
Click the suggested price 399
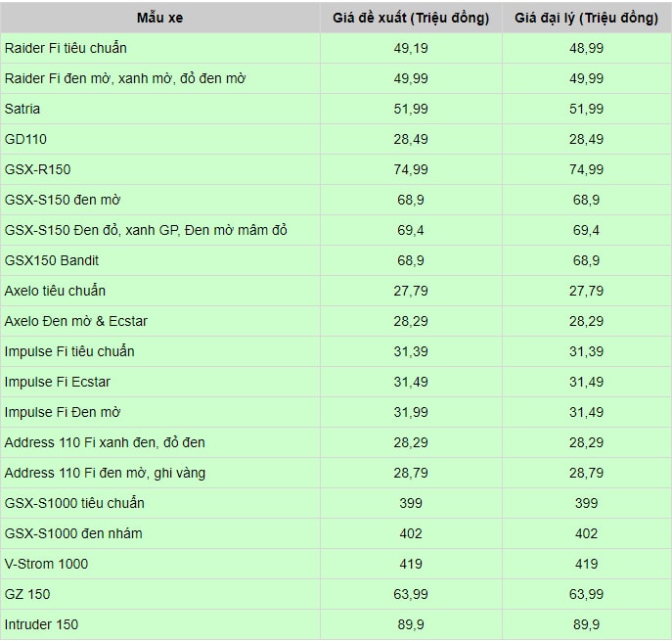tap(411, 503)
